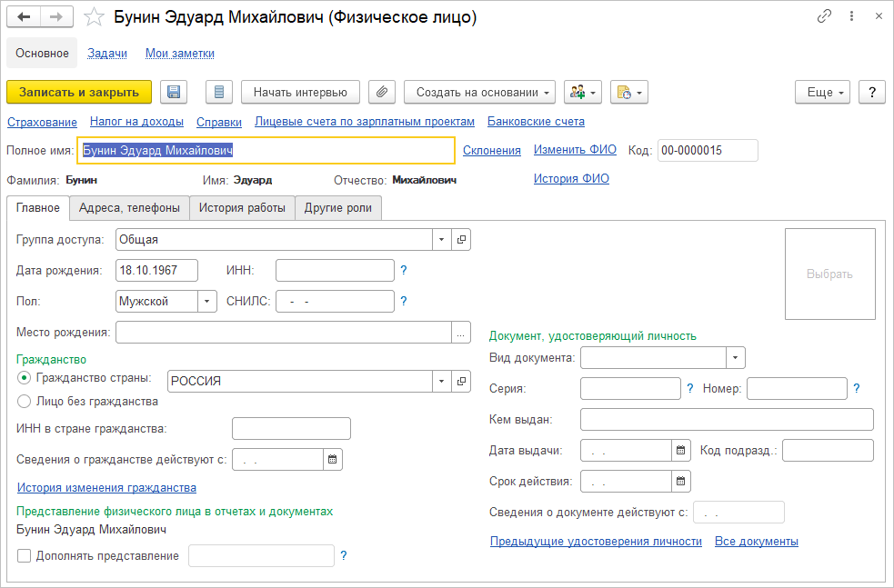Copy link using chain icon
Image resolution: width=894 pixels, height=588 pixels.
(x=825, y=16)
